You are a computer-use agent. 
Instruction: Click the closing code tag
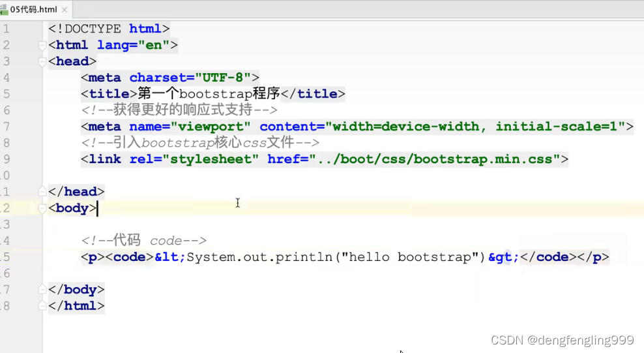point(548,257)
